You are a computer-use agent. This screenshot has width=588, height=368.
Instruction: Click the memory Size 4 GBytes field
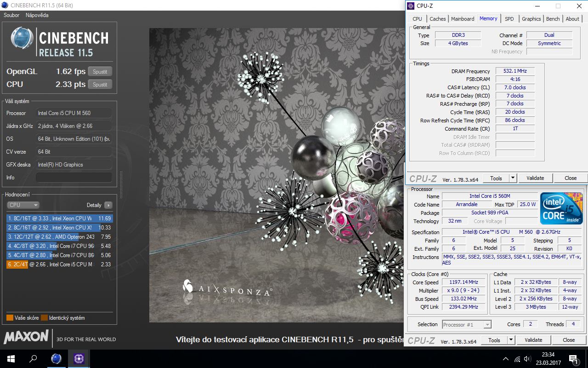pyautogui.click(x=458, y=43)
